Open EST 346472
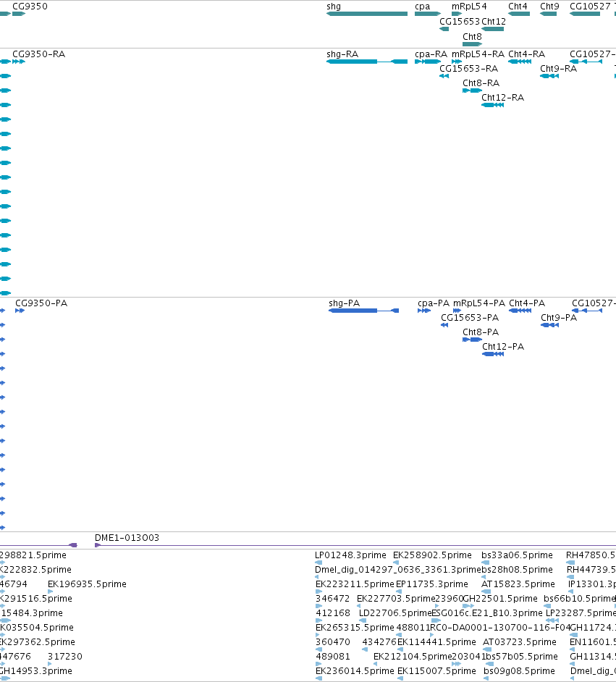Screen dimensions: 616x682 pyautogui.click(x=332, y=599)
